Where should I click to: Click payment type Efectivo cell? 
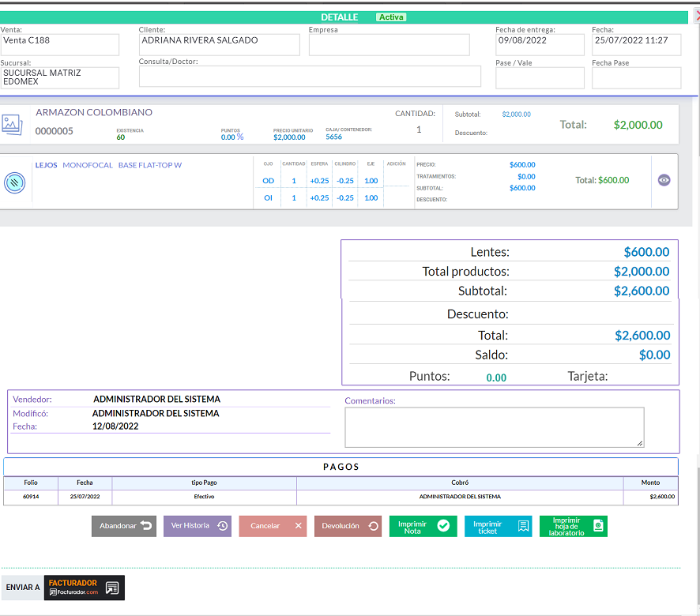pos(204,497)
